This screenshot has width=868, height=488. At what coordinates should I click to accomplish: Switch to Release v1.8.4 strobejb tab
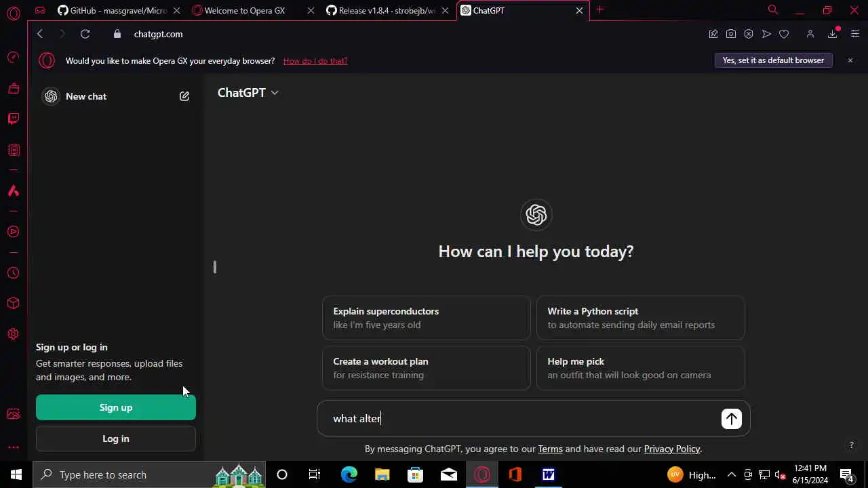pos(387,10)
